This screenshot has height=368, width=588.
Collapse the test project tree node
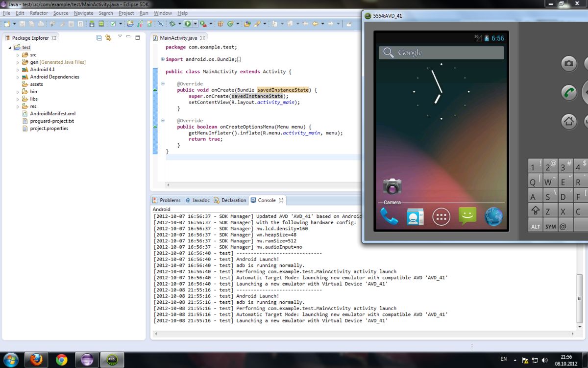coord(10,48)
